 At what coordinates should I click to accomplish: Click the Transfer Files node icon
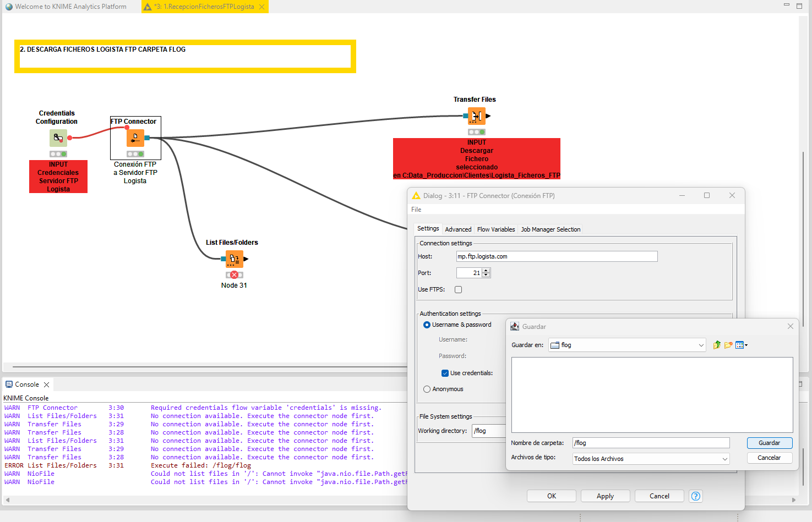pyautogui.click(x=476, y=116)
